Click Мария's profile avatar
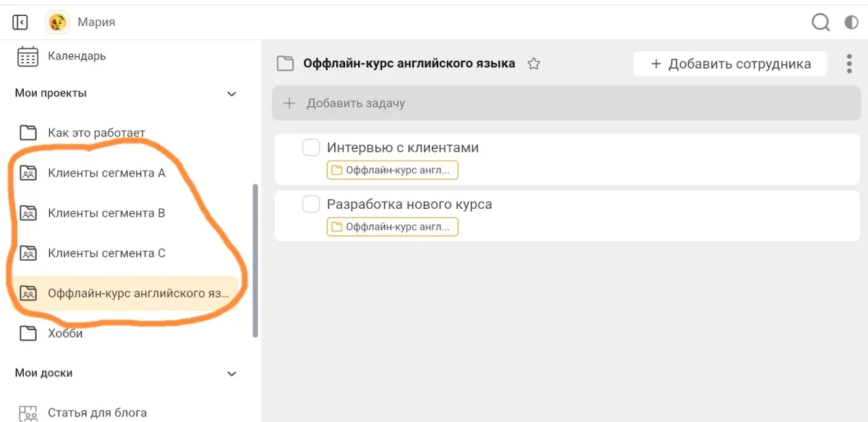The width and height of the screenshot is (868, 422). coord(57,22)
